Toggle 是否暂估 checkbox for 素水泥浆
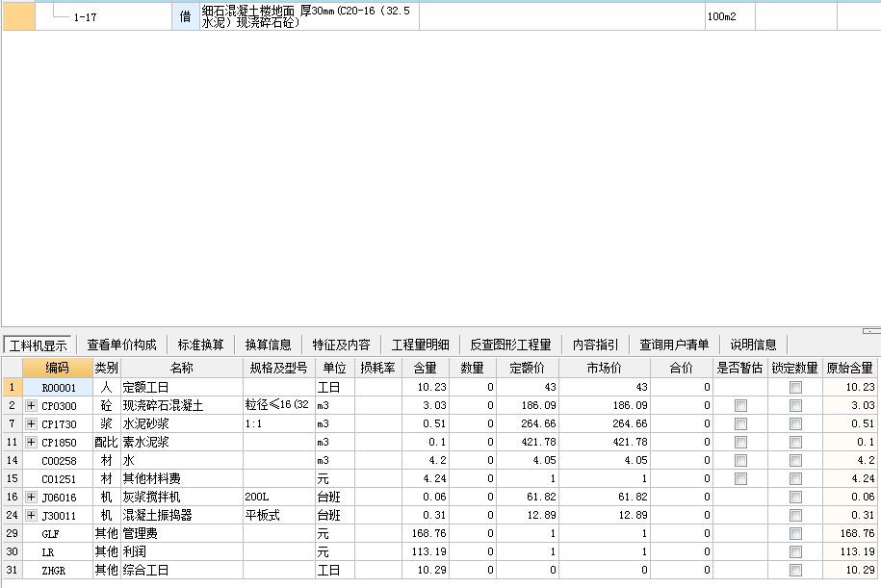 (x=741, y=442)
